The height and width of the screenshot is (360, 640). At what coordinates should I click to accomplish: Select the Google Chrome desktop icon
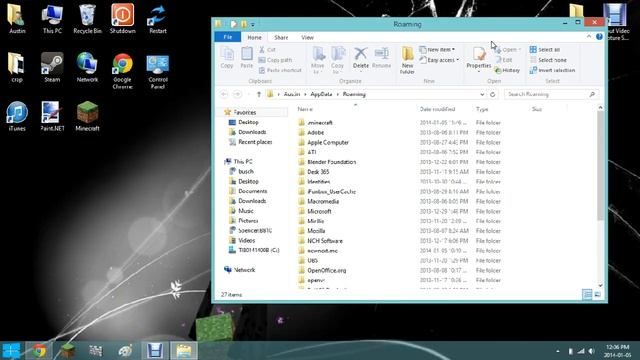click(122, 71)
